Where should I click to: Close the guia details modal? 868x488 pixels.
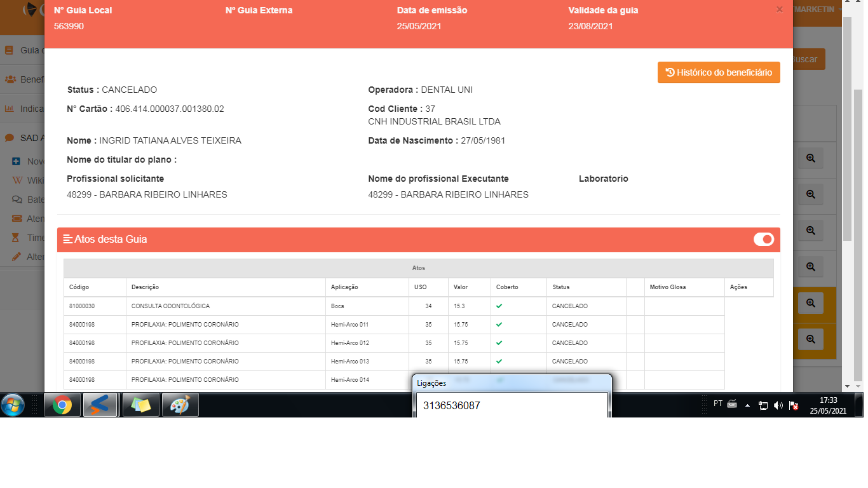[x=780, y=10]
